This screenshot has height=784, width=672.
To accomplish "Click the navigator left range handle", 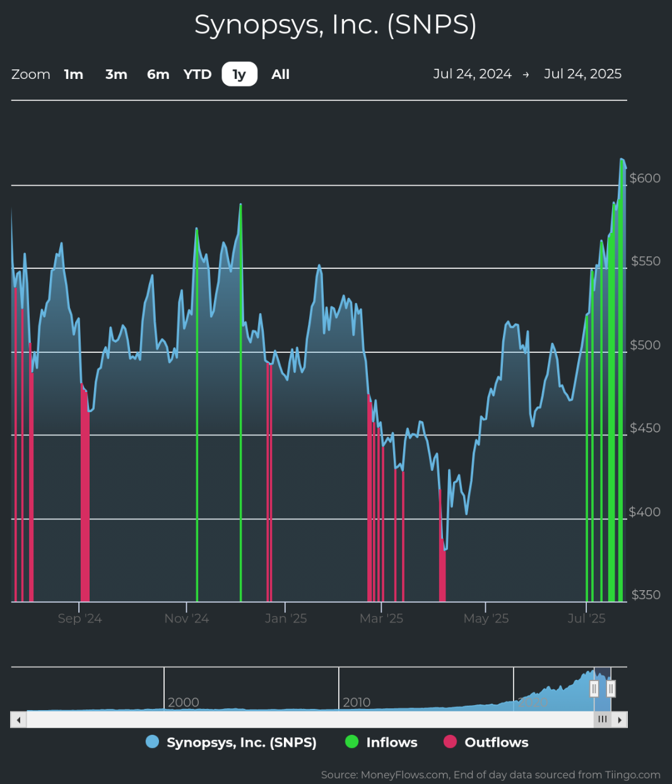I will pos(594,689).
